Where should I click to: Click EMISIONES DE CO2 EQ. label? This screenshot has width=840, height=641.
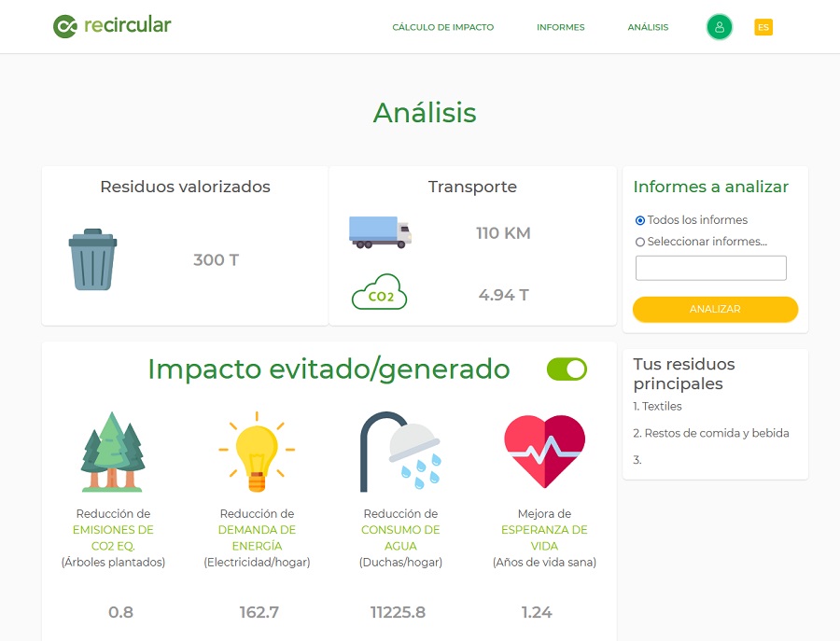[113, 537]
